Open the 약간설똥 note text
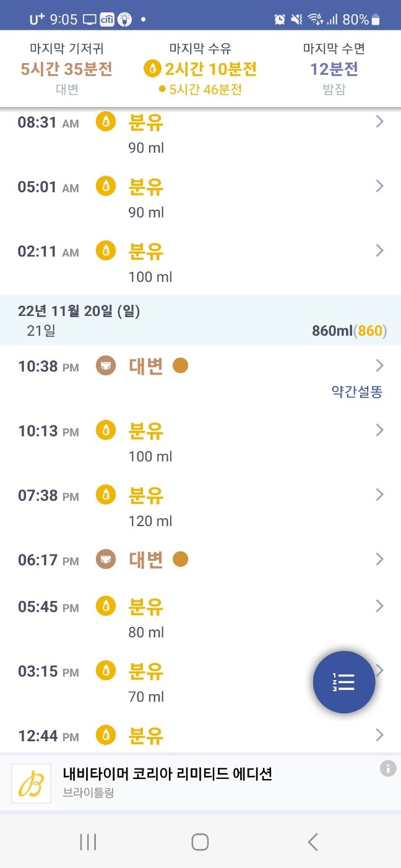Viewport: 401px width, 868px height. click(356, 392)
